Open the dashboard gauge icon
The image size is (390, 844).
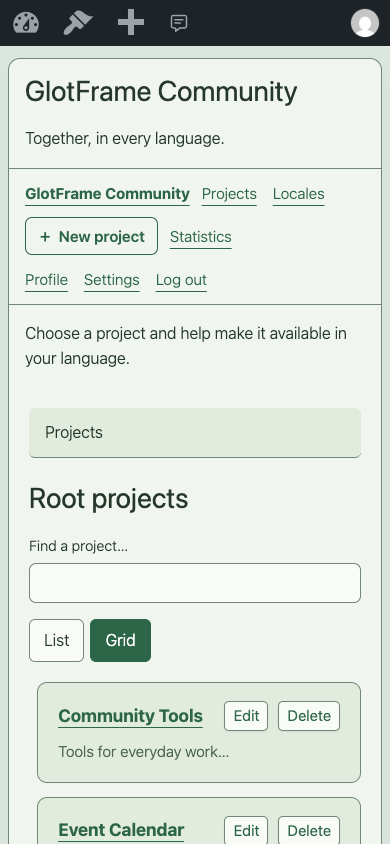point(26,23)
